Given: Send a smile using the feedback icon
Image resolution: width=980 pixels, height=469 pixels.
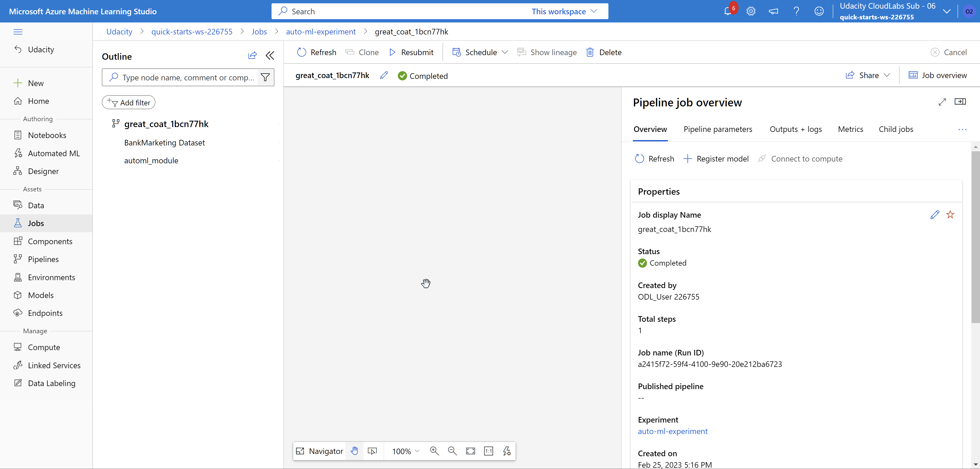Looking at the screenshot, I should coord(819,11).
